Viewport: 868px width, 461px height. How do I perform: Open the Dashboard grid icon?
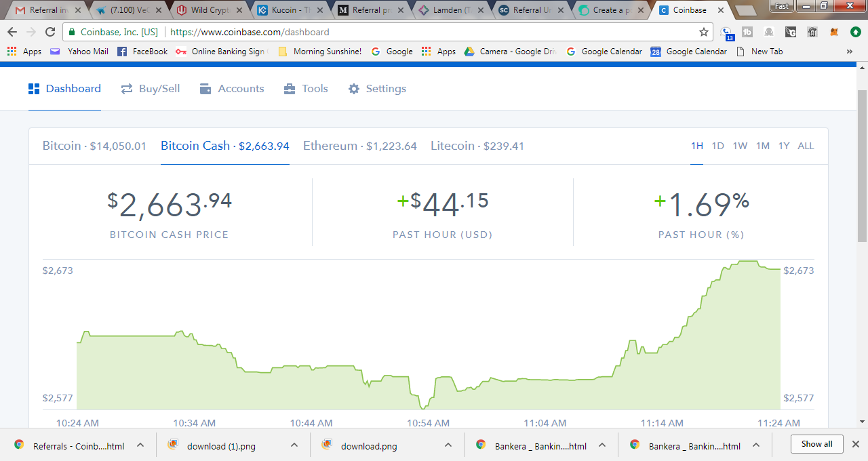point(34,89)
